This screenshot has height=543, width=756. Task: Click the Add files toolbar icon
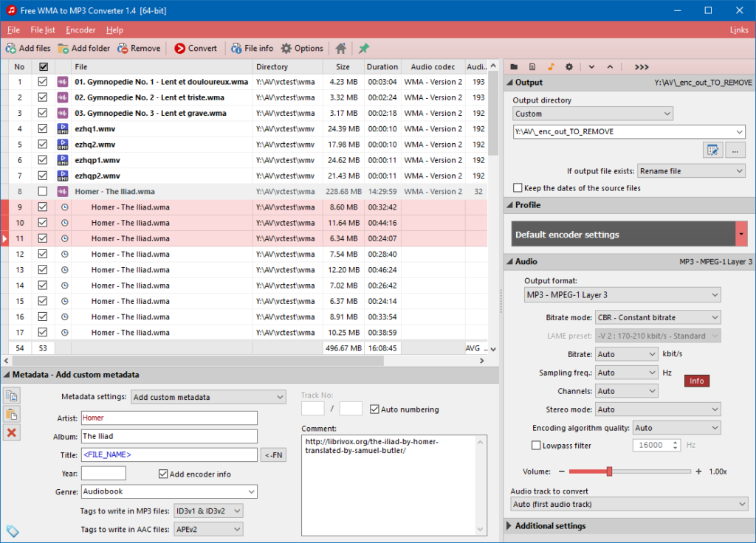[10, 48]
